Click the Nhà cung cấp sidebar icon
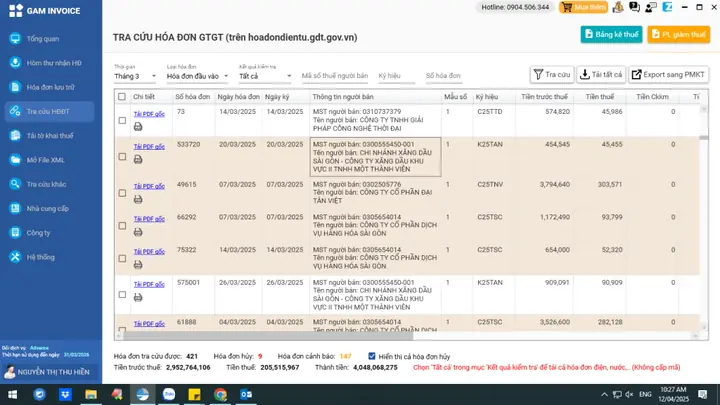Image resolution: width=720 pixels, height=405 pixels. 15,208
